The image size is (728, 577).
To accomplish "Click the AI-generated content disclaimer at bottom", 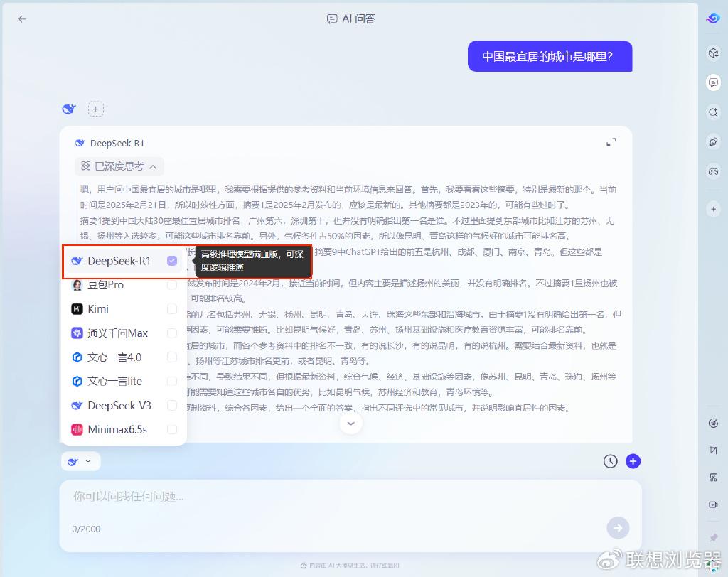I will (350, 566).
